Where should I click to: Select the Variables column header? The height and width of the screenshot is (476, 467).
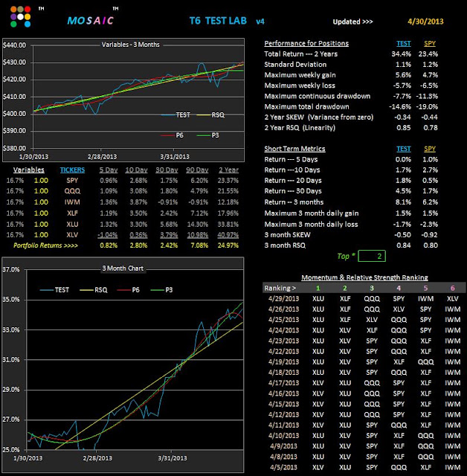[x=29, y=170]
